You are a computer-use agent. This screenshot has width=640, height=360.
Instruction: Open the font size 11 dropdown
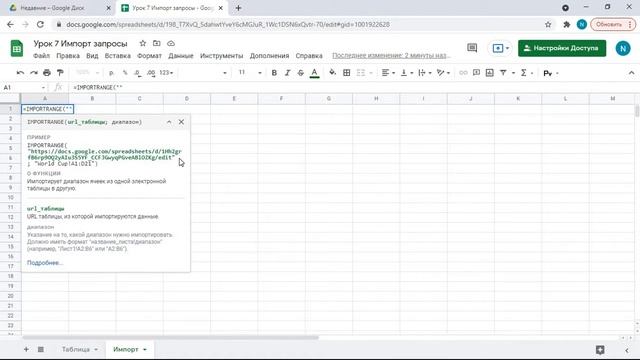click(249, 73)
